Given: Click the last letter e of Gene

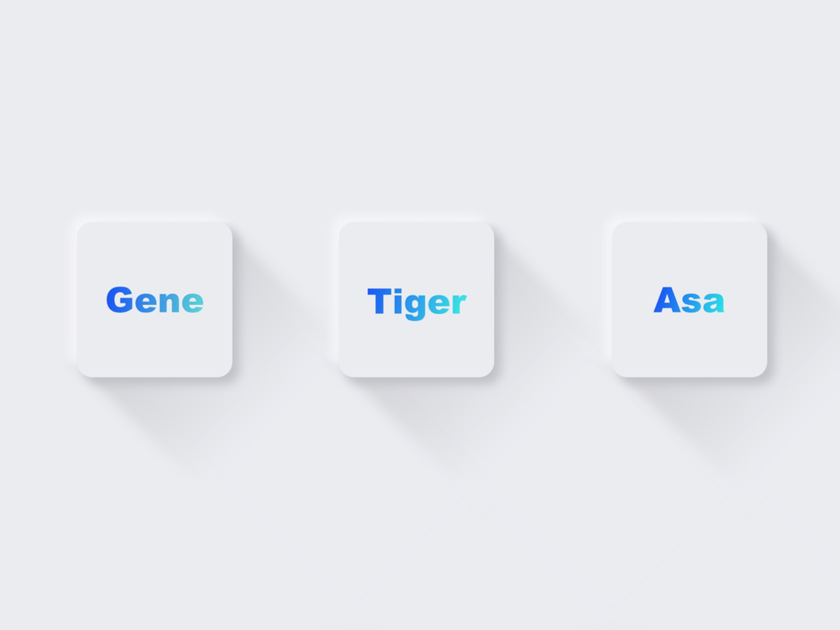Looking at the screenshot, I should (193, 302).
